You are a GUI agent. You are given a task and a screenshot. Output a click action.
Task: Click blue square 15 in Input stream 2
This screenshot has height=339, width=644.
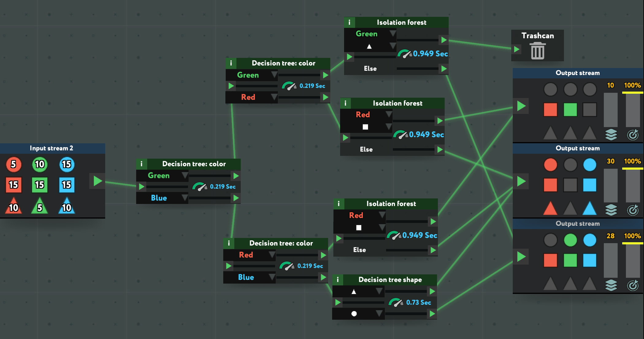pyautogui.click(x=67, y=185)
